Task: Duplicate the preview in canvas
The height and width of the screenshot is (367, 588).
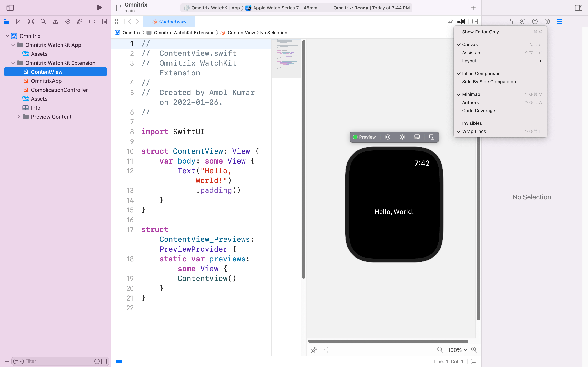Action: coord(432,137)
